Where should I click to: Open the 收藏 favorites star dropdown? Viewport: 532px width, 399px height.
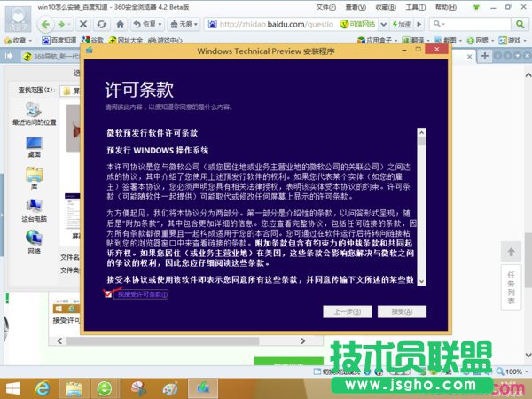pos(18,41)
